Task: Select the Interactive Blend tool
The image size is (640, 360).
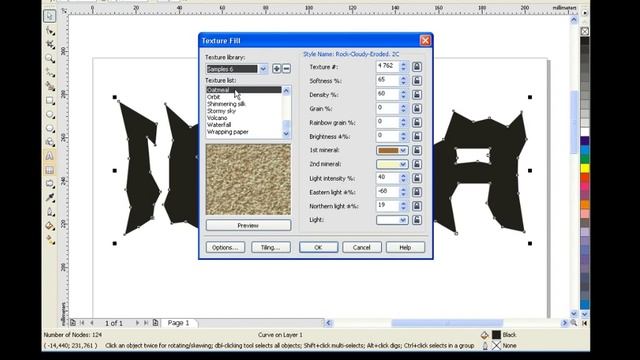Action: (x=50, y=184)
